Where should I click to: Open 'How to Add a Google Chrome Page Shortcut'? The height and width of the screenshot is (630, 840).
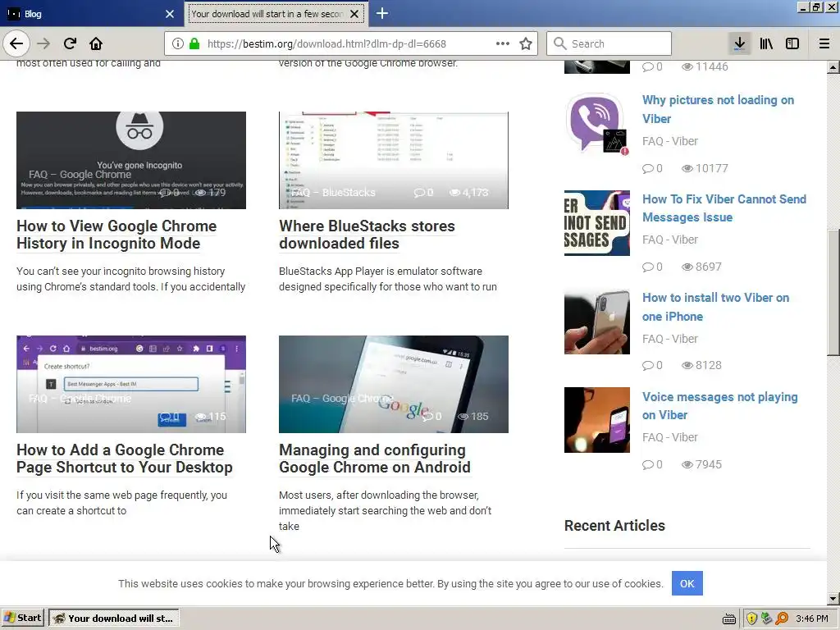(125, 459)
